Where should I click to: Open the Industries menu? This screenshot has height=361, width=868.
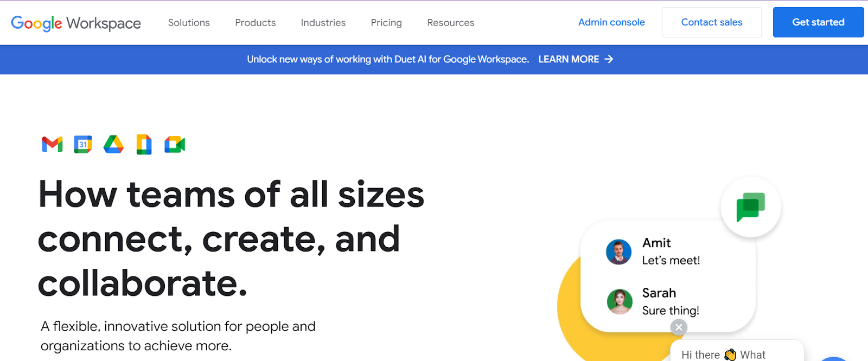point(323,23)
